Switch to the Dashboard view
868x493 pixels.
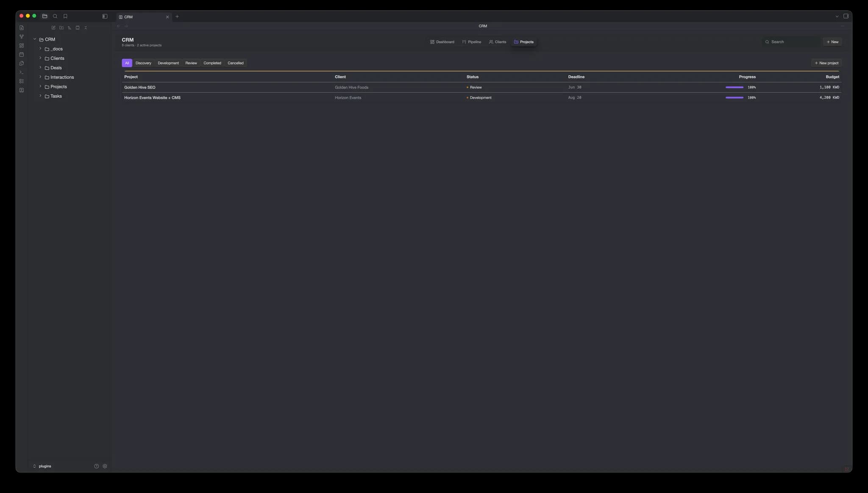[x=442, y=42]
